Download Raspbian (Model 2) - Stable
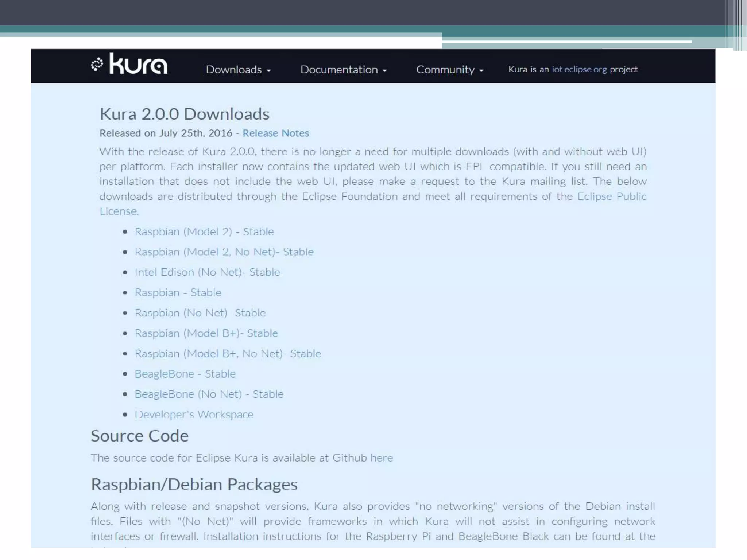This screenshot has height=560, width=747. click(x=204, y=232)
